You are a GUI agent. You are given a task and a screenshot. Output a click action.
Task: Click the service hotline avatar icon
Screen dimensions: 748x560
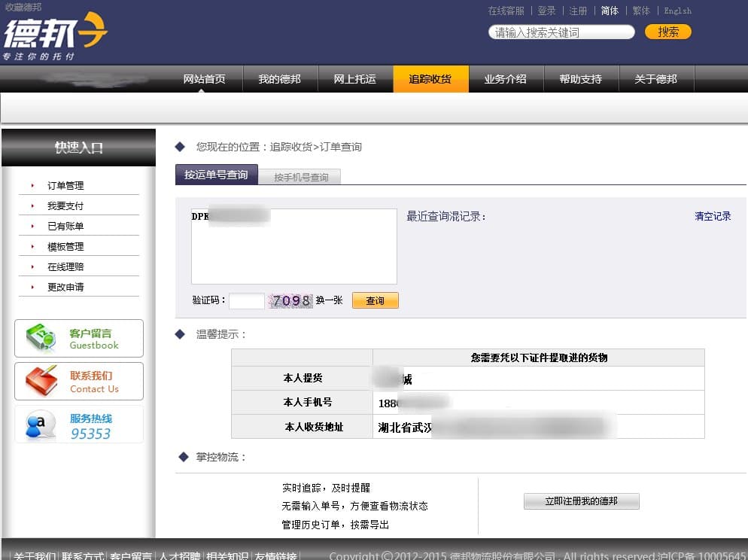pyautogui.click(x=41, y=425)
